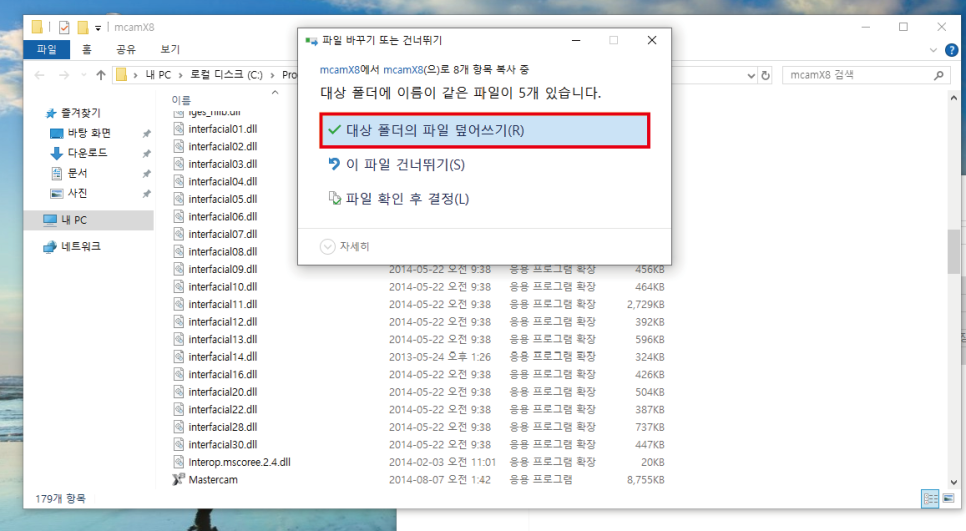966x531 pixels.
Task: Open the 공유 ribbon tab
Action: [x=126, y=49]
